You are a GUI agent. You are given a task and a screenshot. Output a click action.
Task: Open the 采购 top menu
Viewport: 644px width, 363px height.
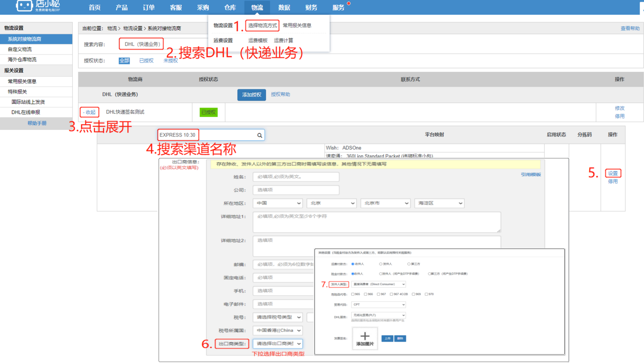[x=203, y=7]
